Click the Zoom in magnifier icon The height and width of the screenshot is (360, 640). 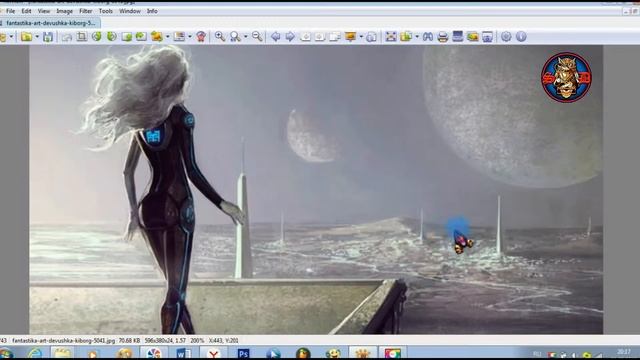point(220,37)
